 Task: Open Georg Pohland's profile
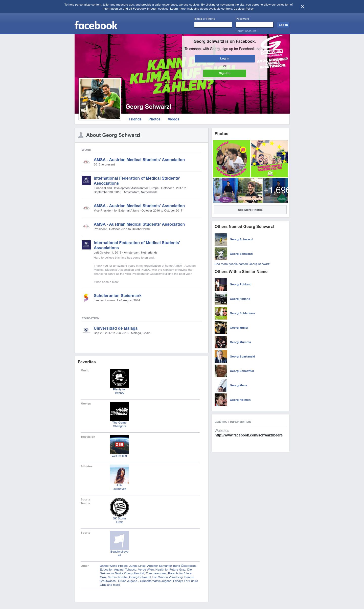240,284
